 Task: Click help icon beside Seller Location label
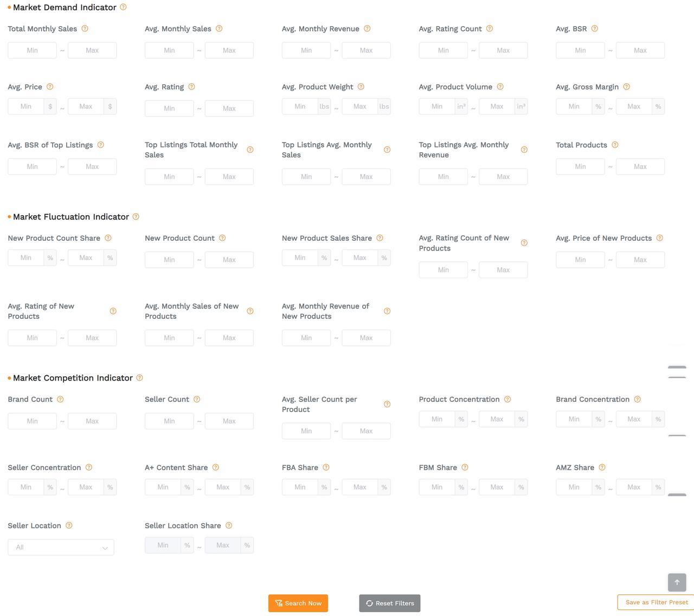69,525
